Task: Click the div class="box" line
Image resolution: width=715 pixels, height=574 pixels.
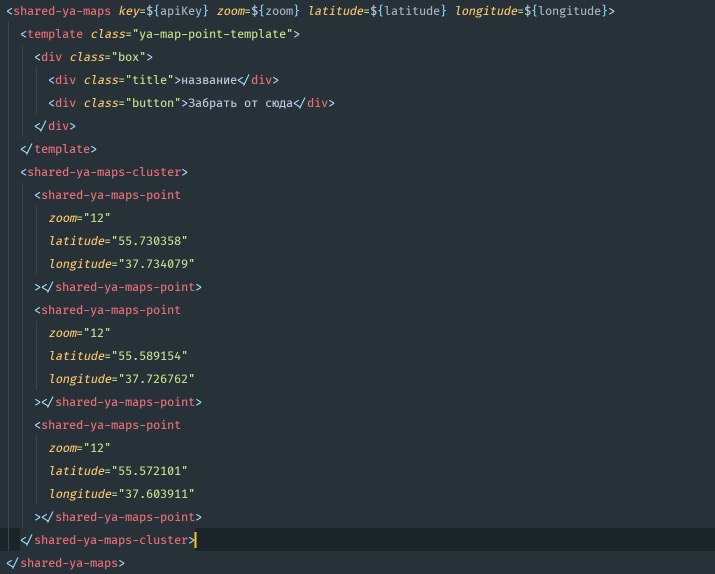Action: pyautogui.click(x=93, y=57)
